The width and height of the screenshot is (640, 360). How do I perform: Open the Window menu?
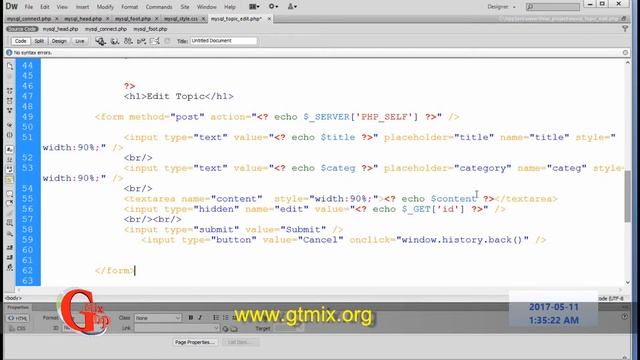[x=207, y=7]
